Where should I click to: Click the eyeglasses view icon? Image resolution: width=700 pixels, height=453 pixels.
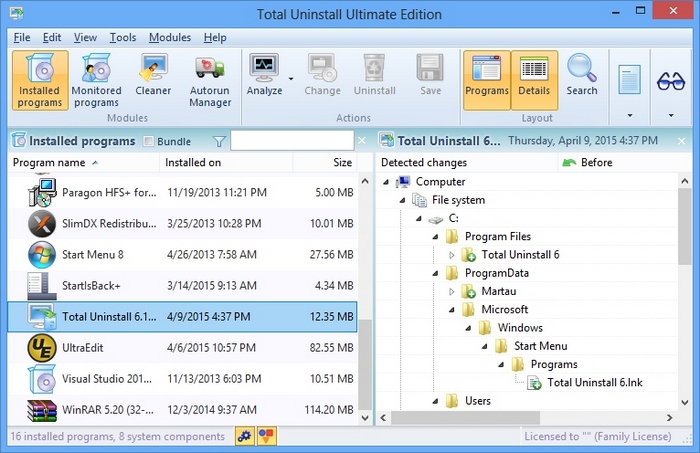(670, 80)
